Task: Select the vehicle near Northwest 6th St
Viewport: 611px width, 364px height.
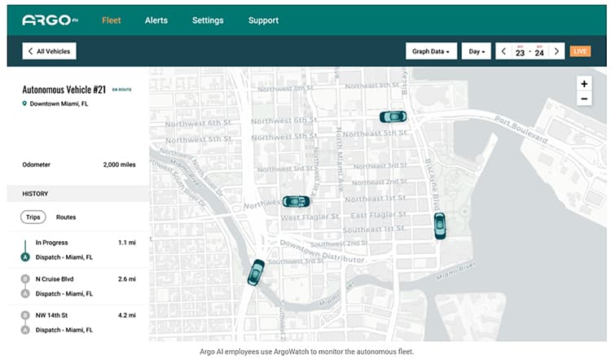Action: click(x=393, y=116)
